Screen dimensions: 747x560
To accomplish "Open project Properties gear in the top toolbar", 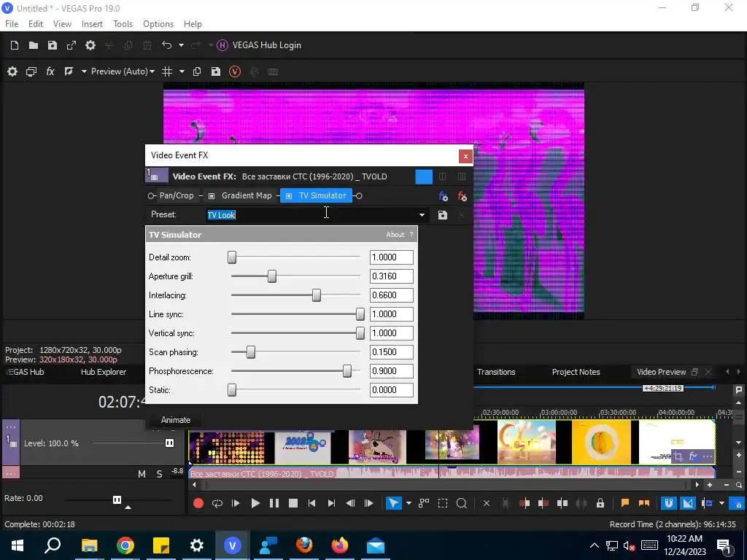I will [x=90, y=45].
